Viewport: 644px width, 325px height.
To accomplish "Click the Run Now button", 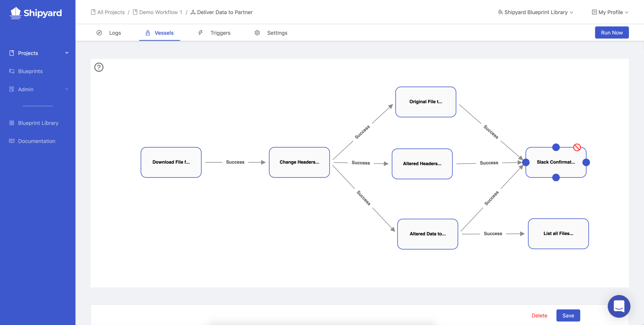I will coord(612,32).
